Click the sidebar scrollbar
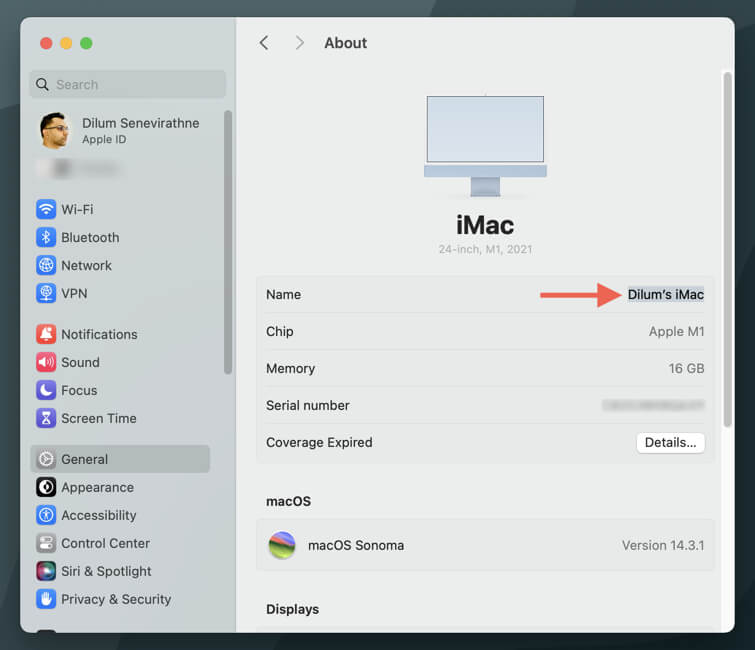This screenshot has width=755, height=650. coord(228,242)
